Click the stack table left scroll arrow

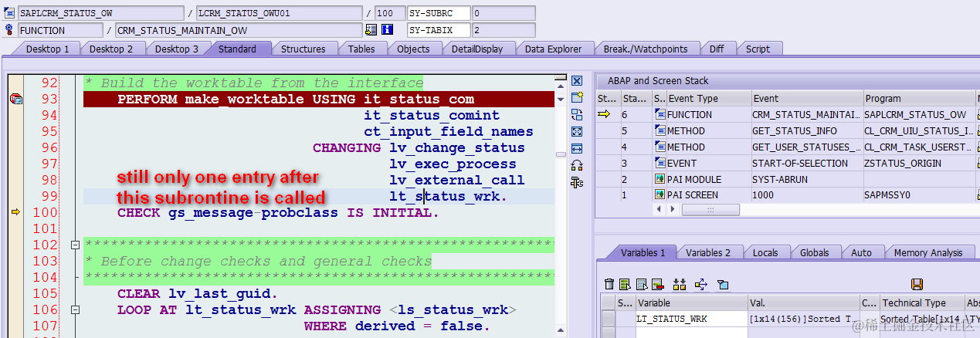(x=659, y=209)
